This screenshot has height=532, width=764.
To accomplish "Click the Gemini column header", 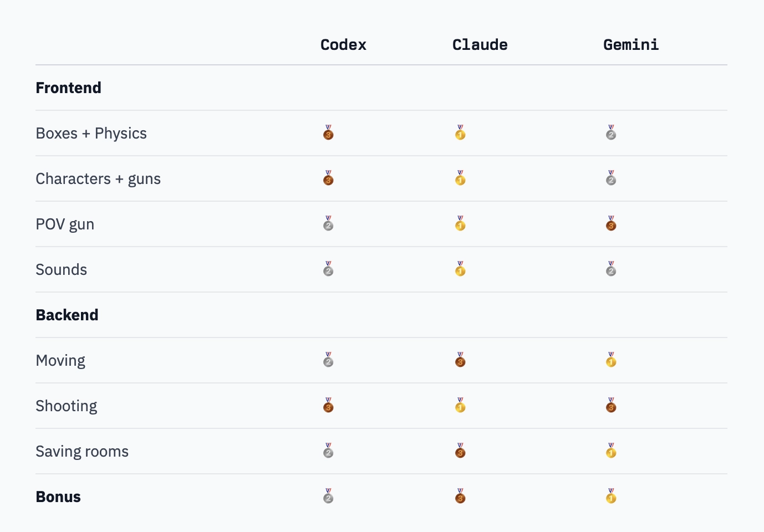I will (631, 45).
